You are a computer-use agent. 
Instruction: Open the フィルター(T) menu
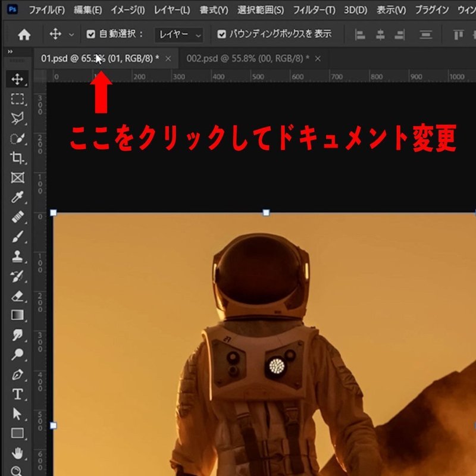(314, 10)
